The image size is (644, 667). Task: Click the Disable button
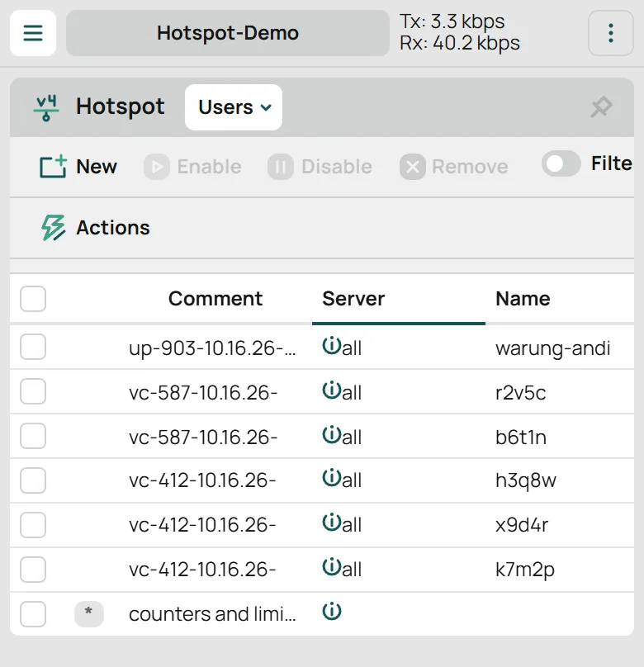[320, 167]
